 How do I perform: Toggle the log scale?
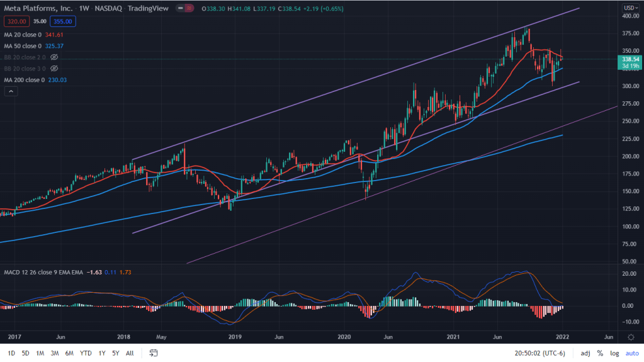(x=614, y=353)
